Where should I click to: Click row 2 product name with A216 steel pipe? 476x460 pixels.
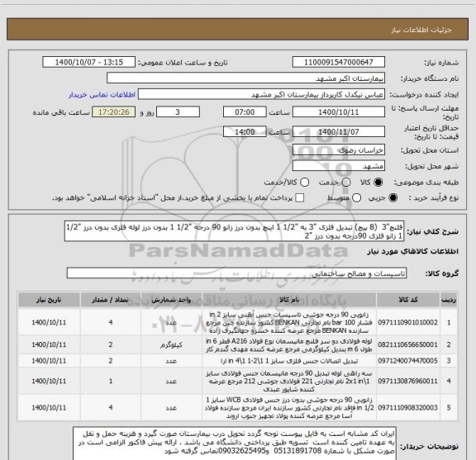point(289,345)
